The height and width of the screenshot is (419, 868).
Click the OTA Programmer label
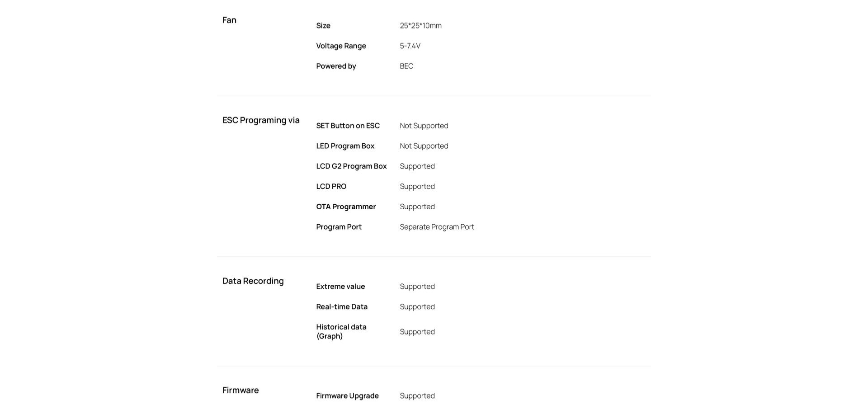[346, 207]
